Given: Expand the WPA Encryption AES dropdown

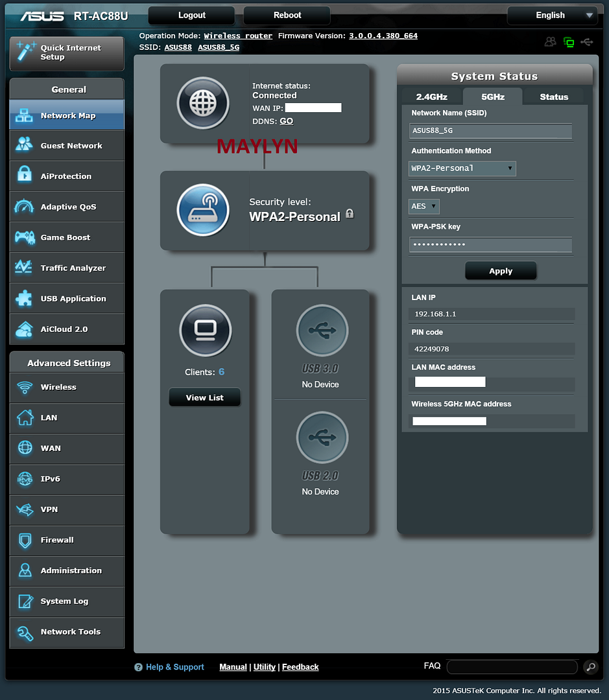Looking at the screenshot, I should (424, 206).
